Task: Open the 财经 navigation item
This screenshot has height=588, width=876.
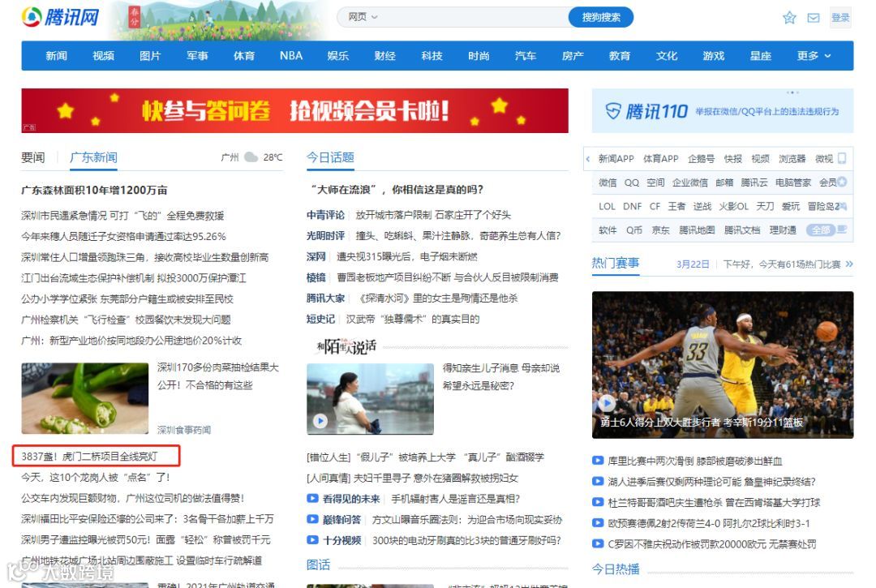Action: tap(385, 56)
